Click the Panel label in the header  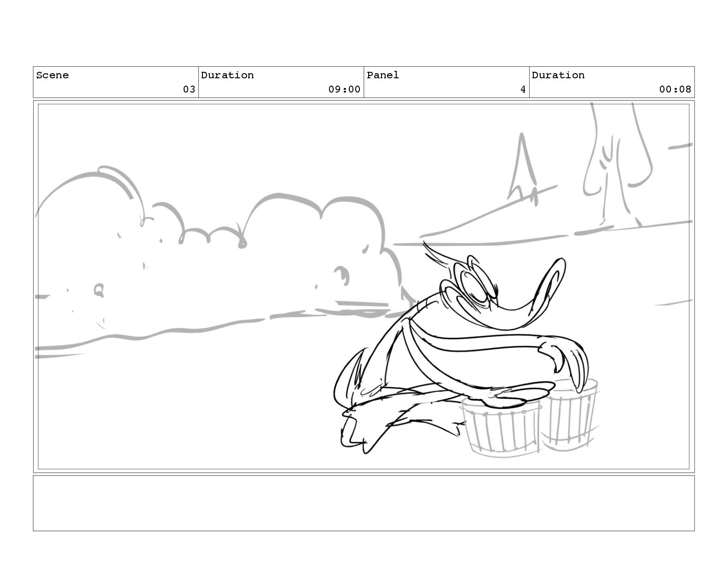pos(383,75)
